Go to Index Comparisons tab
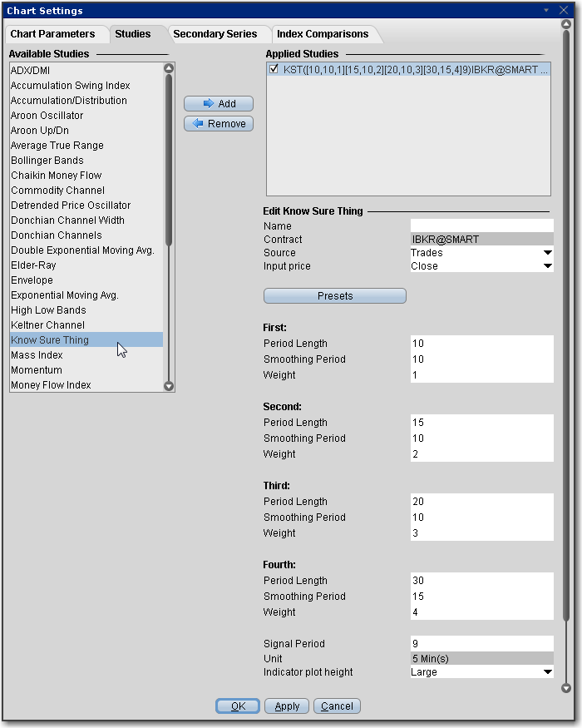The height and width of the screenshot is (728, 582). (323, 34)
